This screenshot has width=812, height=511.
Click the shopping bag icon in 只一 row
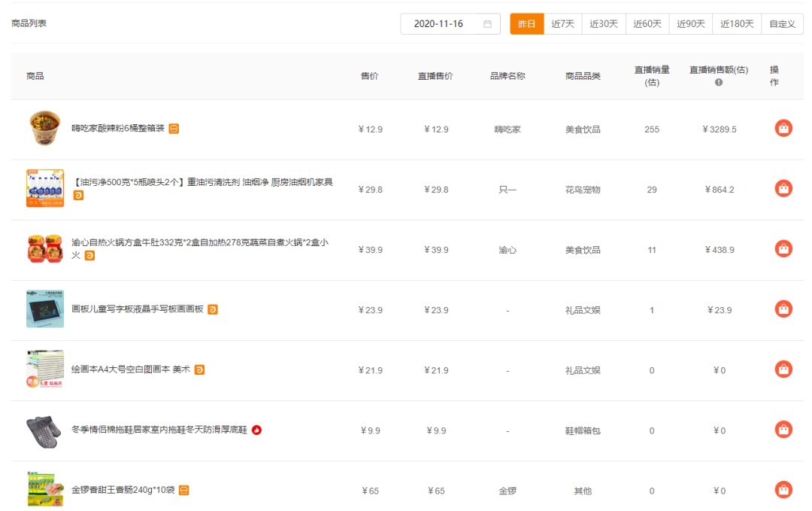(x=783, y=189)
